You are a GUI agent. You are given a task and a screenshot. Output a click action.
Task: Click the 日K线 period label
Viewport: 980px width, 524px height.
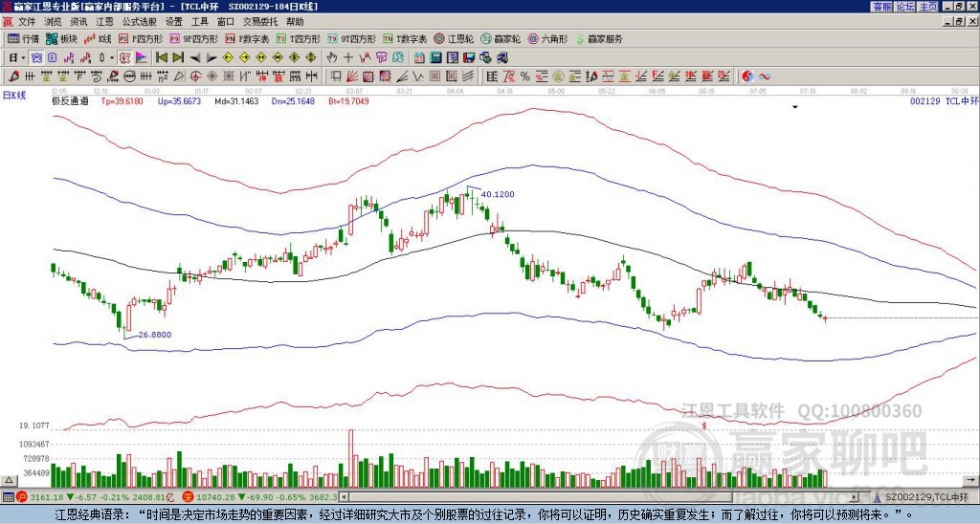tap(14, 95)
